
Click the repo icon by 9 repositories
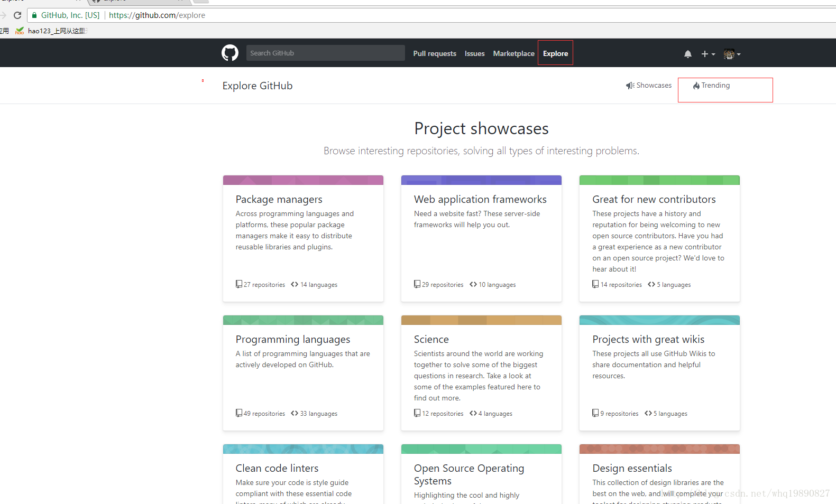click(x=595, y=413)
